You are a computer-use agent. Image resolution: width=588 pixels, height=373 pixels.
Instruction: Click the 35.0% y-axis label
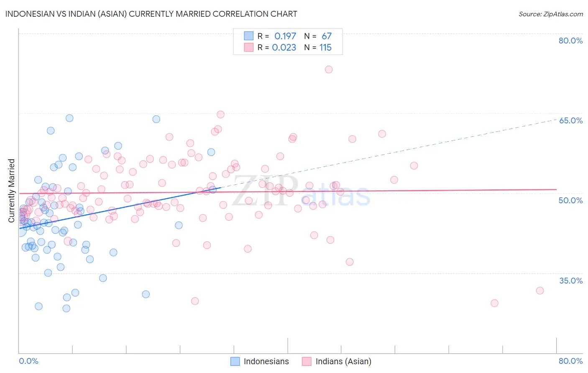571,281
